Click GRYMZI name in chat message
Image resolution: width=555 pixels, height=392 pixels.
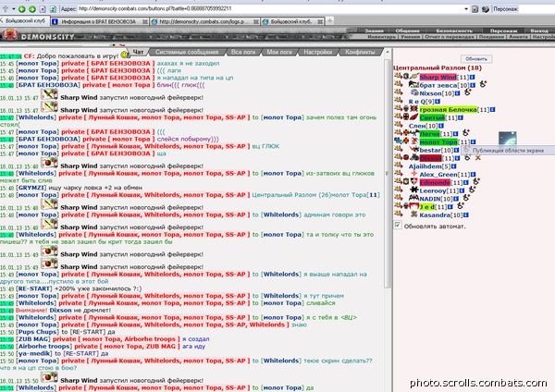(31, 188)
